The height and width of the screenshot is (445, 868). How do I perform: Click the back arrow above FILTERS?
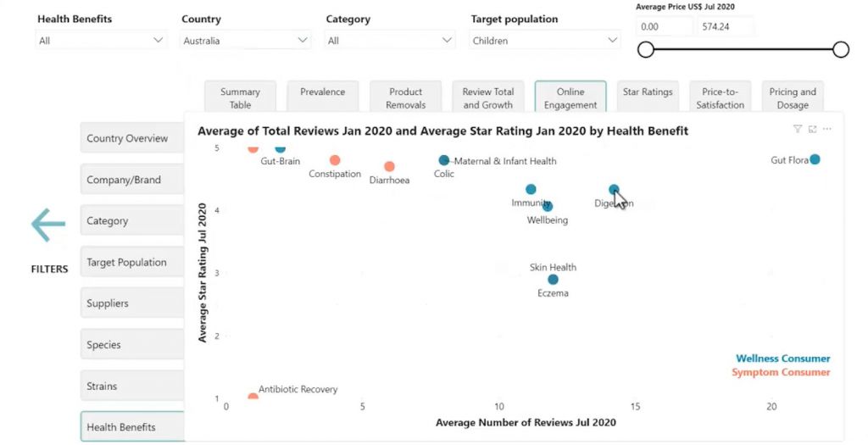48,225
